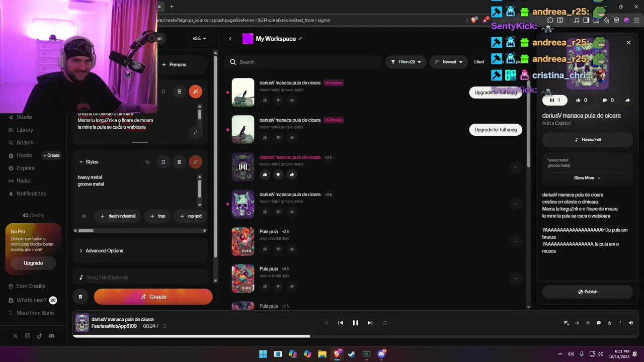Go back using the chevron beside My Workspace
644x362 pixels.
[x=230, y=39]
